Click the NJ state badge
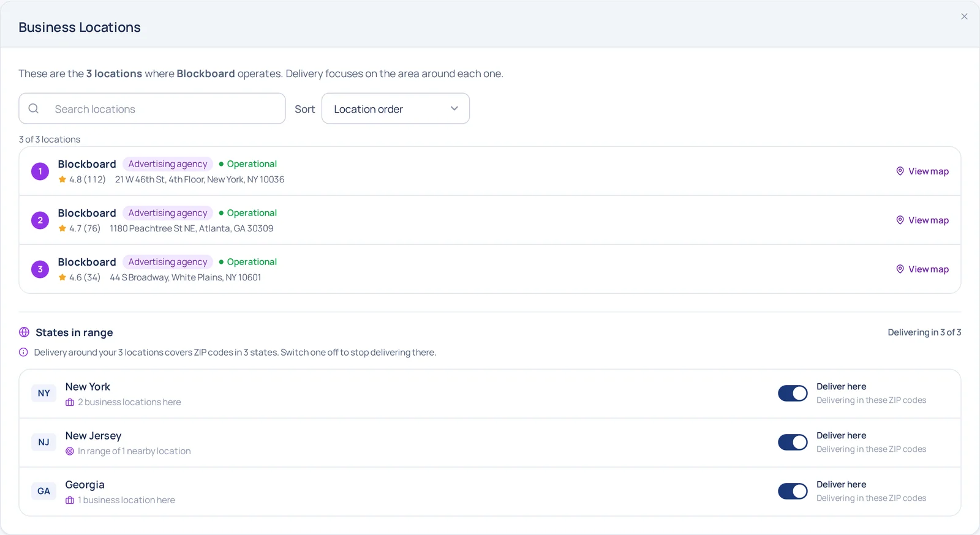The height and width of the screenshot is (535, 980). click(x=44, y=442)
